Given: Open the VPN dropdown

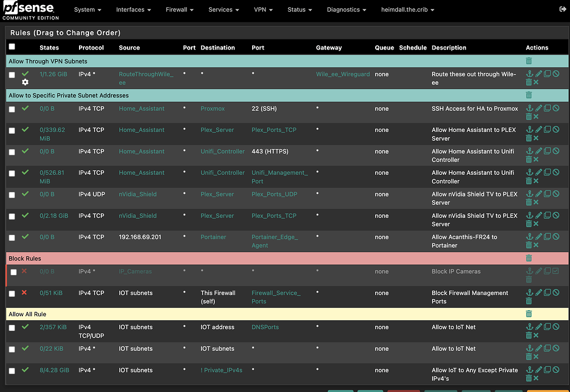Looking at the screenshot, I should (x=263, y=9).
